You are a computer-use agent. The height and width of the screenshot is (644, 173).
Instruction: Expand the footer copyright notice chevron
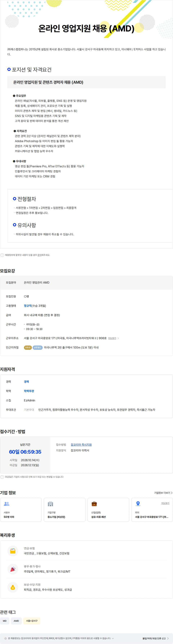click(x=113, y=638)
